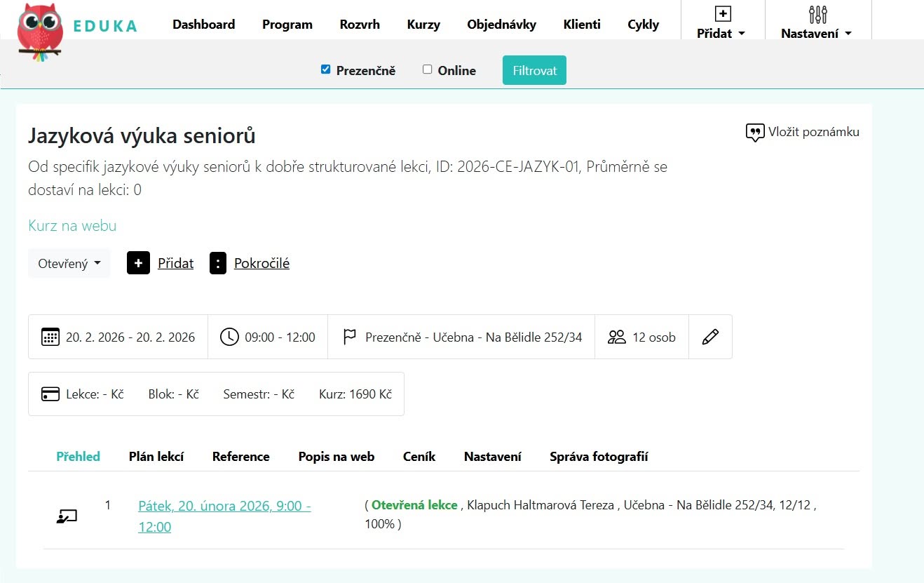This screenshot has height=583, width=924.
Task: Click the people icon by 12 osob
Action: click(x=617, y=337)
